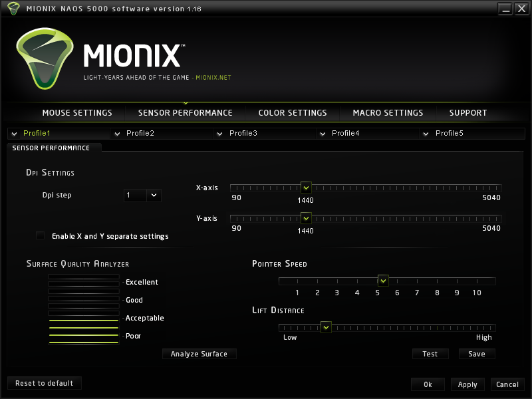The width and height of the screenshot is (532, 399).
Task: Click the Mionix logo icon in title bar
Action: (x=13, y=8)
